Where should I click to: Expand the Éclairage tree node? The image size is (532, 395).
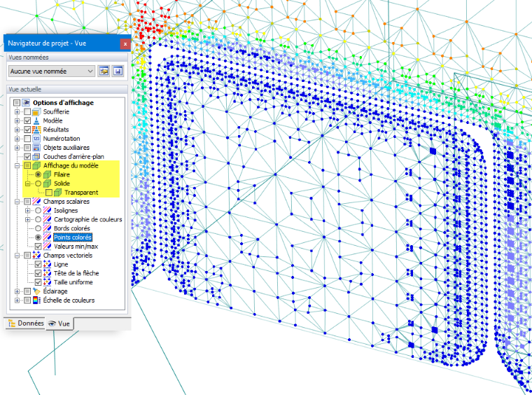(17, 291)
